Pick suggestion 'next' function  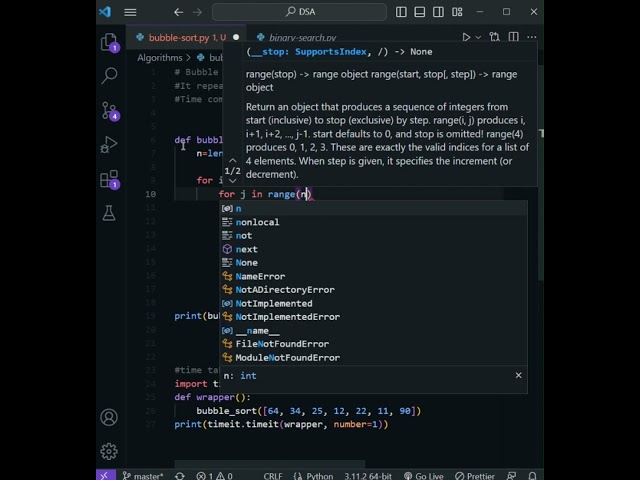click(373, 249)
